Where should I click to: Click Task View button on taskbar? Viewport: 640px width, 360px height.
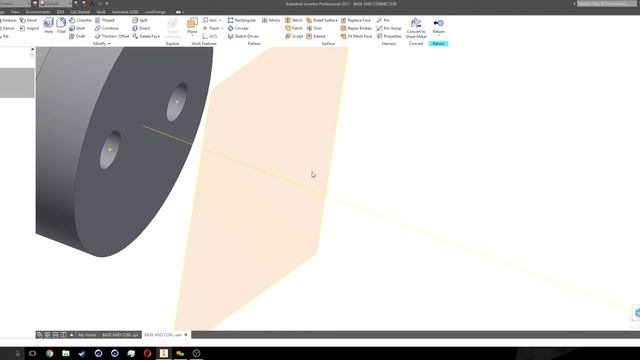click(33, 353)
